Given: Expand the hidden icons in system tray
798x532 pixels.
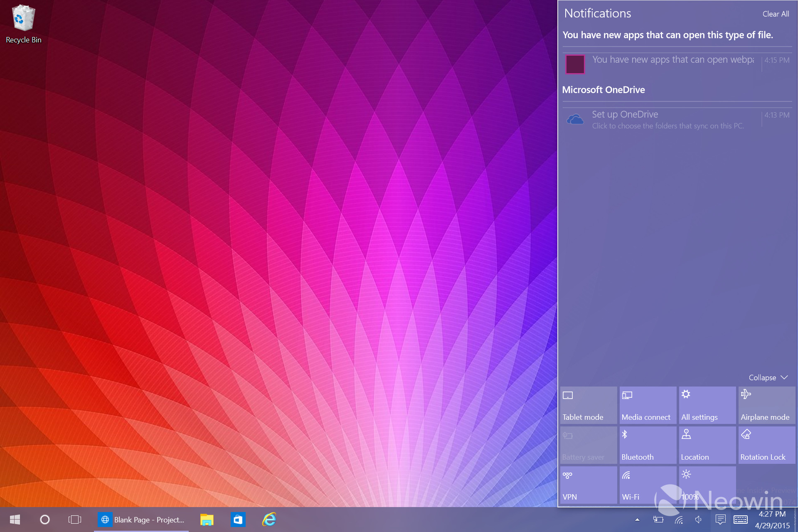Looking at the screenshot, I should [637, 520].
